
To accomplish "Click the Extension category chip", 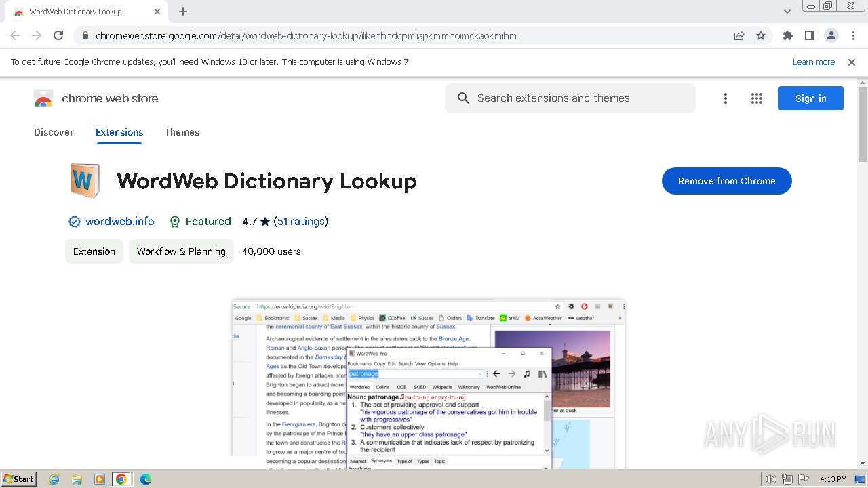I will [94, 251].
